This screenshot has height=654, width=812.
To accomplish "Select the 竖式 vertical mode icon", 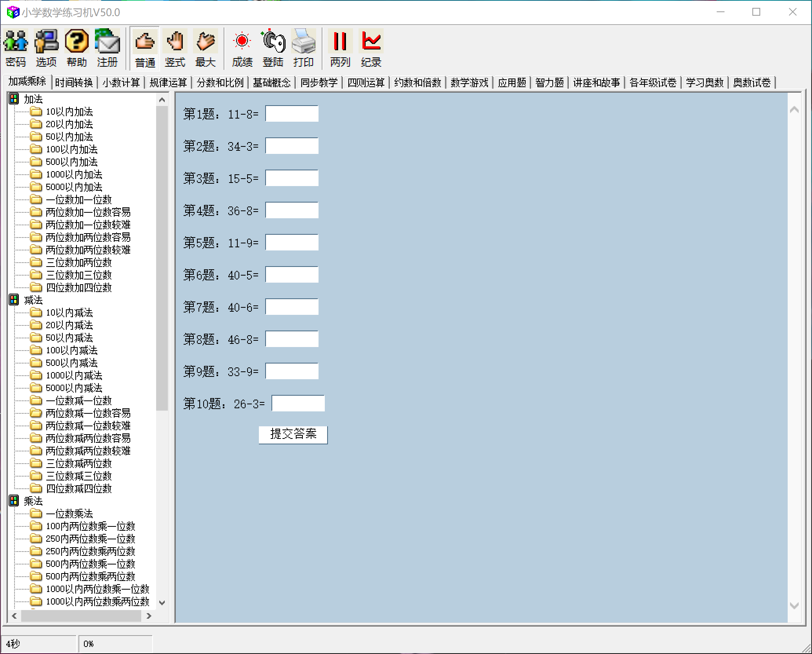I will (175, 41).
